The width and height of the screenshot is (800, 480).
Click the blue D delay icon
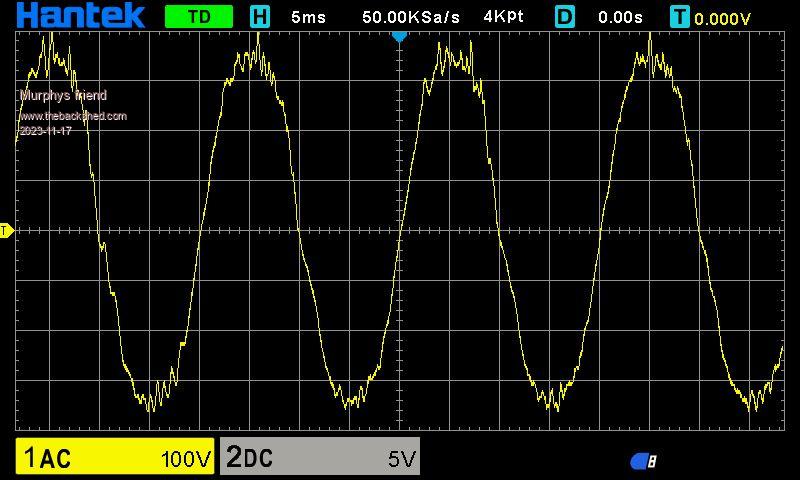coord(565,17)
